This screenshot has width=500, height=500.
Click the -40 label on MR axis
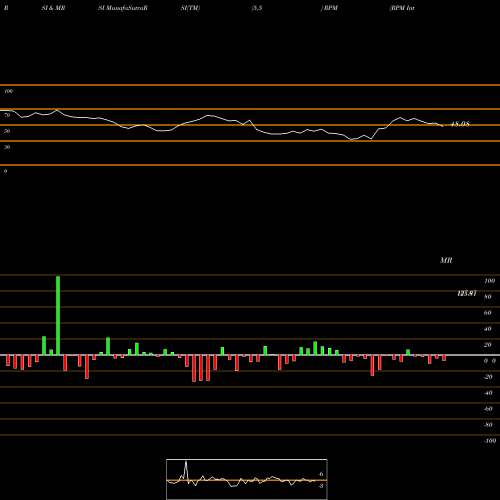[x=488, y=393]
